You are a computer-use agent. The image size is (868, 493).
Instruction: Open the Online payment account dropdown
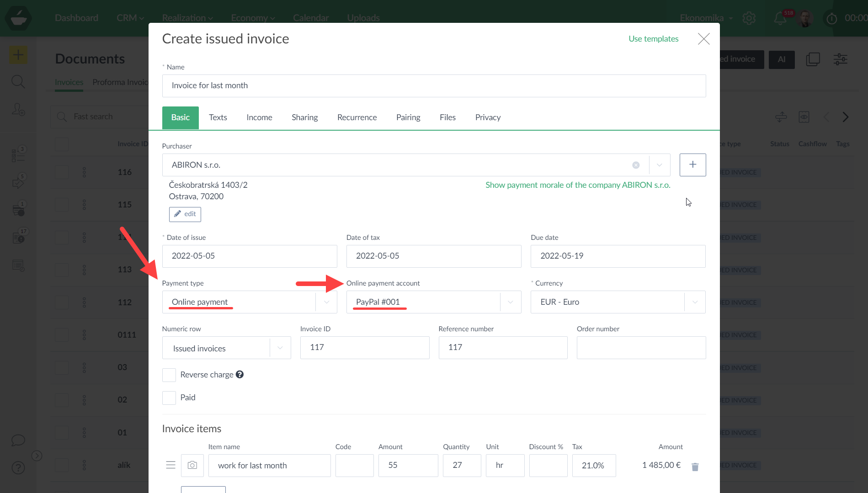point(511,302)
